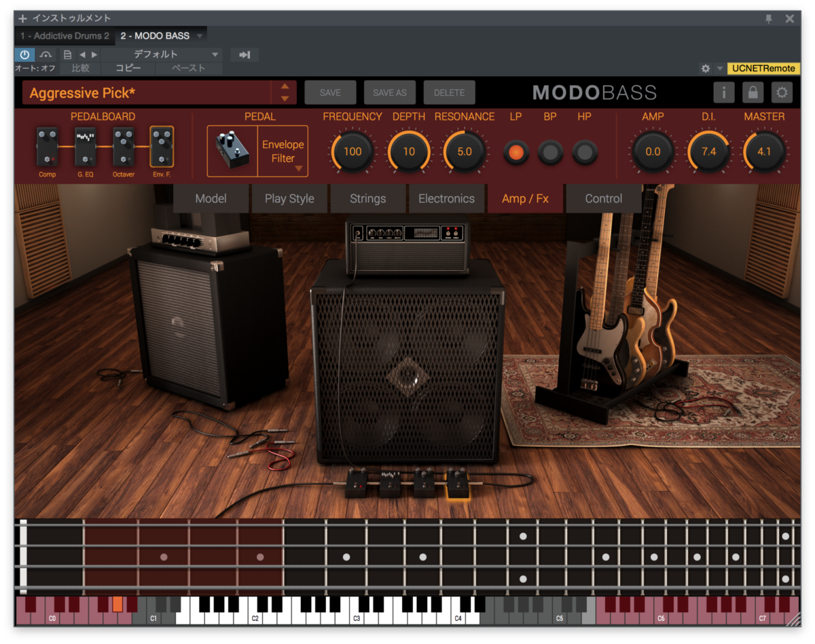Select the G. EQ pedal slot
The image size is (815, 644).
[x=86, y=146]
